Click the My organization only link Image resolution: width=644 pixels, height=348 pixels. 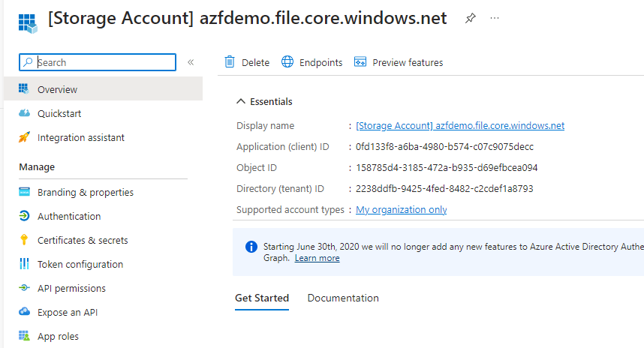(401, 210)
